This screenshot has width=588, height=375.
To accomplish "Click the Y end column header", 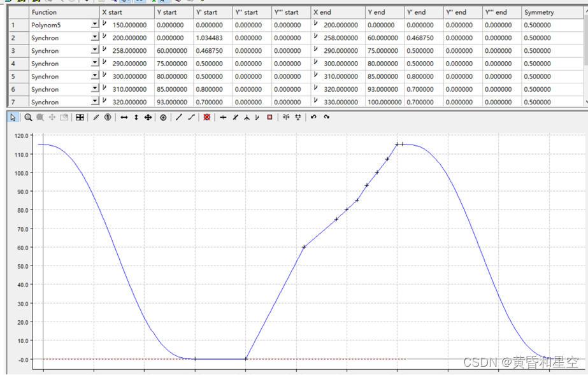I will [x=385, y=12].
